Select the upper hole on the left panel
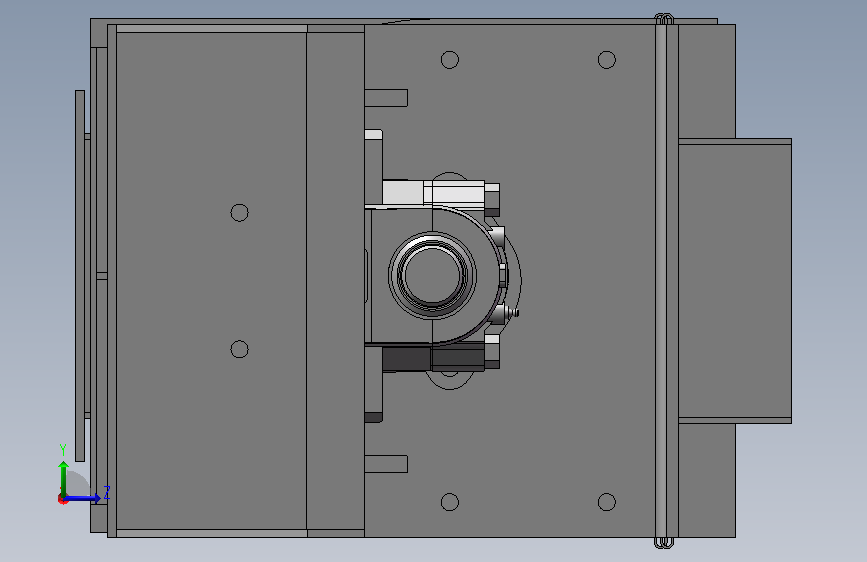The image size is (867, 562). click(239, 212)
